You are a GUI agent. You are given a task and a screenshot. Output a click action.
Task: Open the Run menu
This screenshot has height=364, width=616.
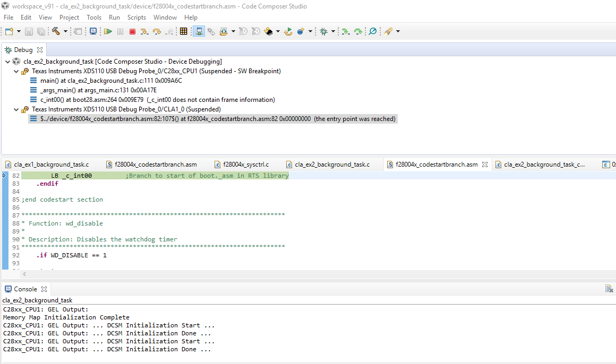[x=114, y=18]
